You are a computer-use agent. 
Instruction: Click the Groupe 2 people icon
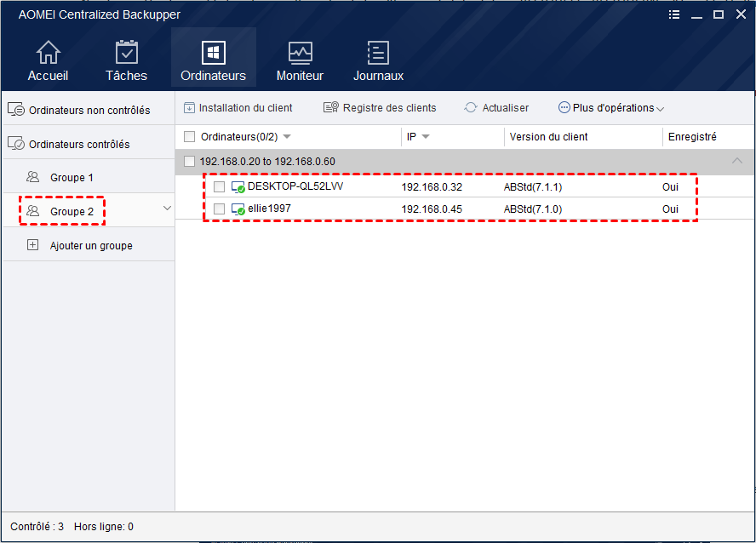tap(33, 210)
